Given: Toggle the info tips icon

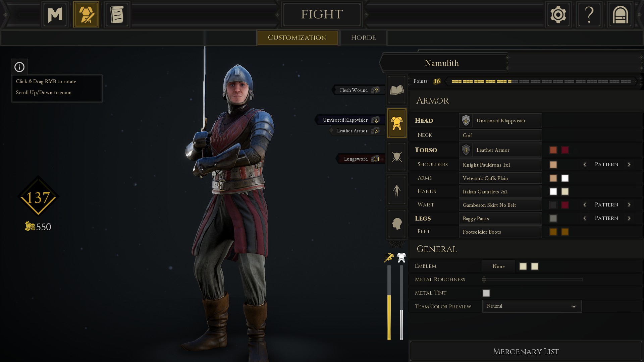Looking at the screenshot, I should 19,67.
